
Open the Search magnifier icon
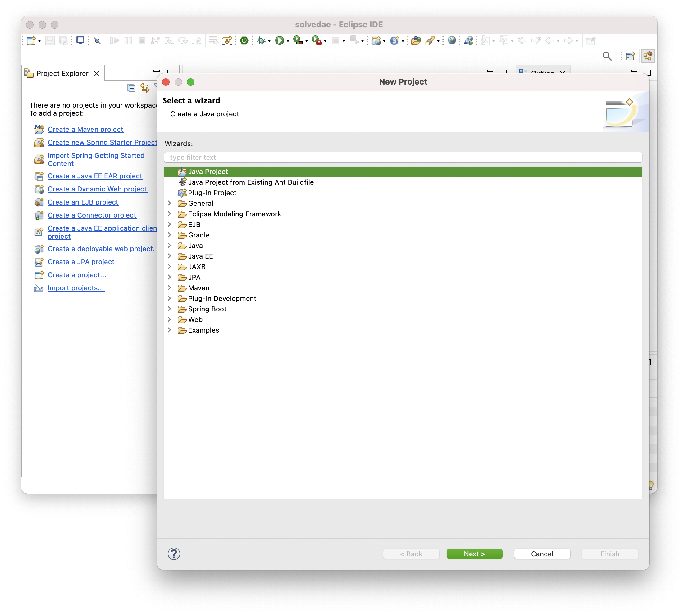607,56
